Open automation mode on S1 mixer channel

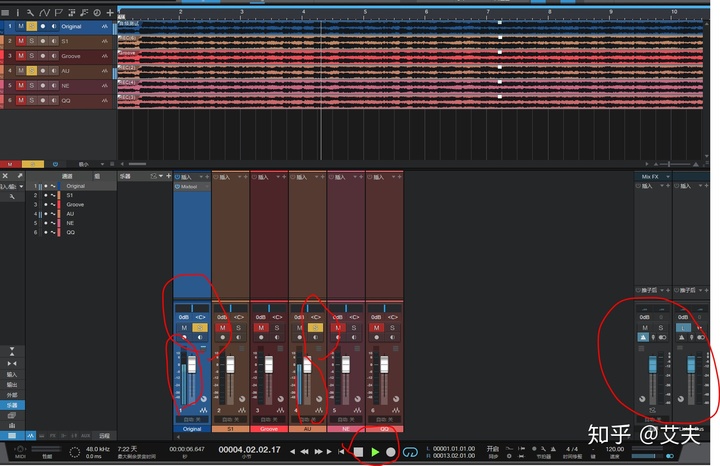click(x=230, y=420)
